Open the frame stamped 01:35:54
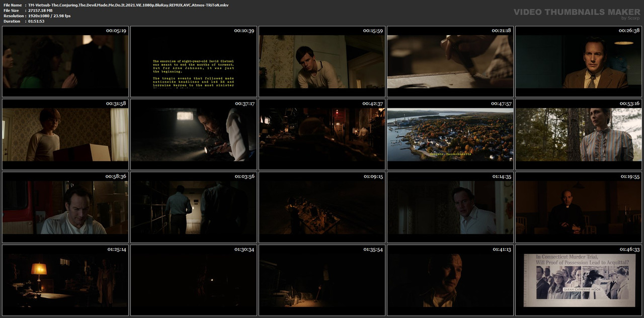Screen dimensions: 644x318 (x=322, y=280)
